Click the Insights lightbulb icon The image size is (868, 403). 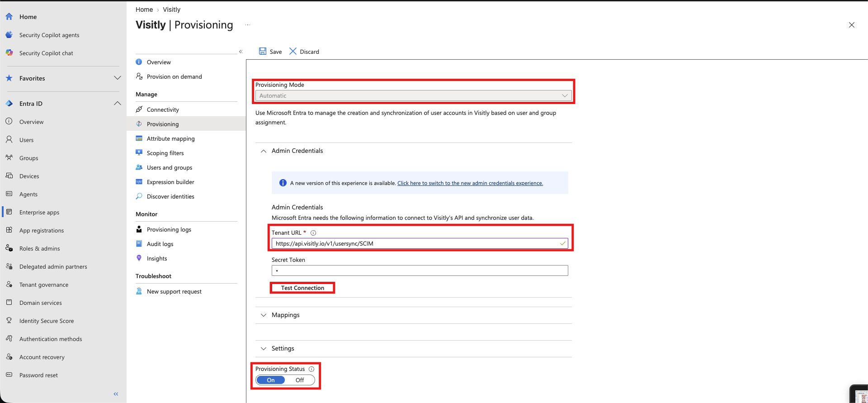coord(139,258)
